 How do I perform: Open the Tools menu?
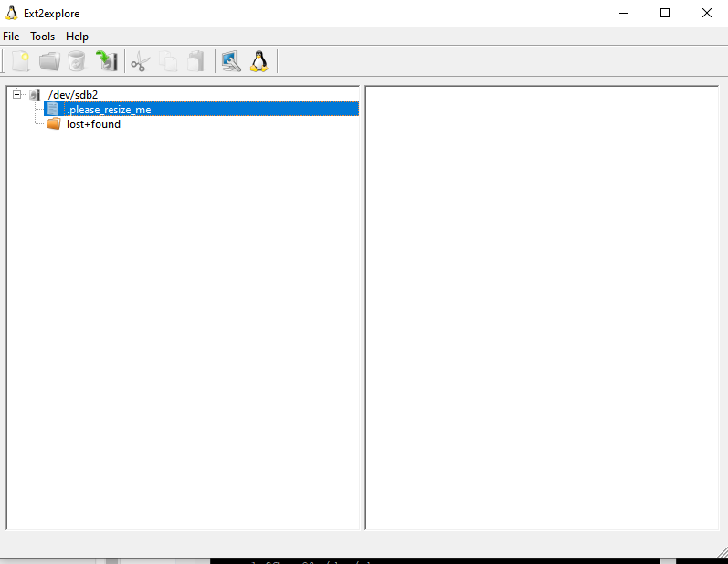click(x=43, y=37)
